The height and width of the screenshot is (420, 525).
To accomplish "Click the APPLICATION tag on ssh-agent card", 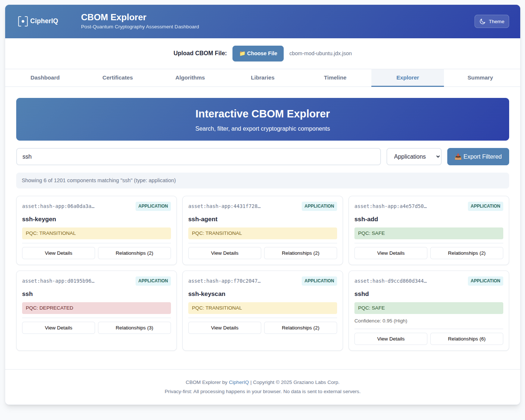I will [319, 206].
